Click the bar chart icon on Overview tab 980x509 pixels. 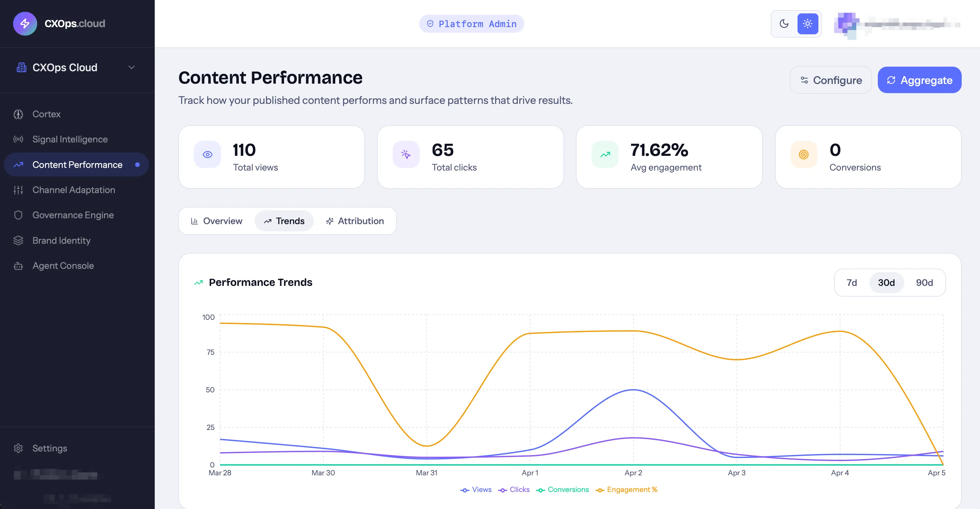coord(194,221)
